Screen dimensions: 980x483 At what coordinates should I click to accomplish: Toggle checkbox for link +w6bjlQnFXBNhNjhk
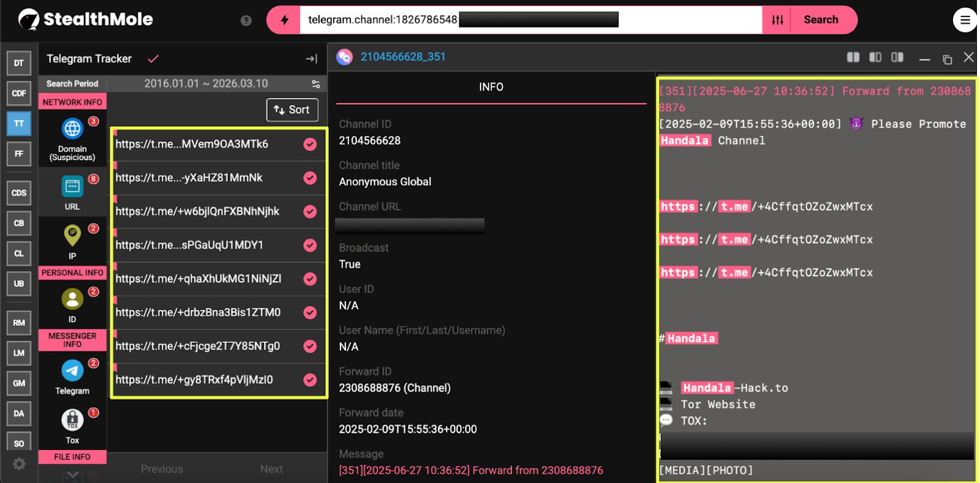[x=311, y=212]
